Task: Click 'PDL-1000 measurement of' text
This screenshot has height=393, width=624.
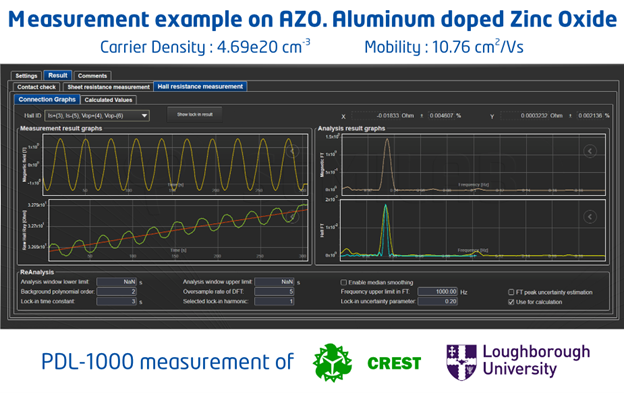Action: tap(168, 362)
